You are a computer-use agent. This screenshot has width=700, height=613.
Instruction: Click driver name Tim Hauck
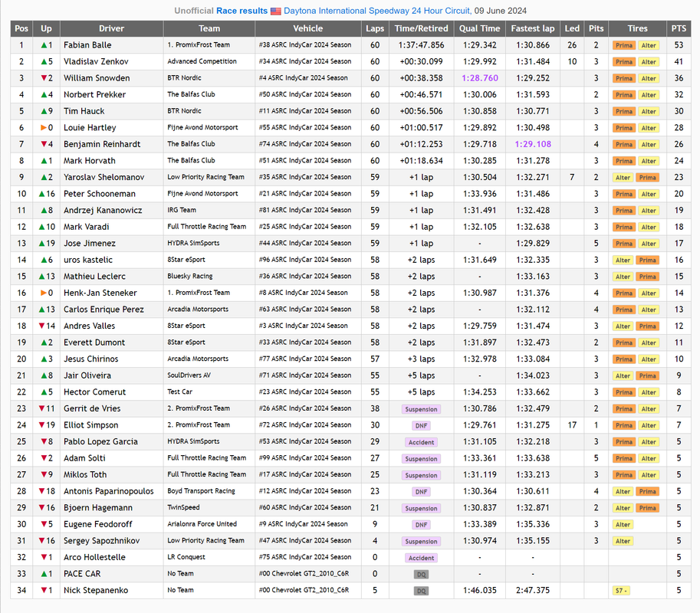click(84, 111)
